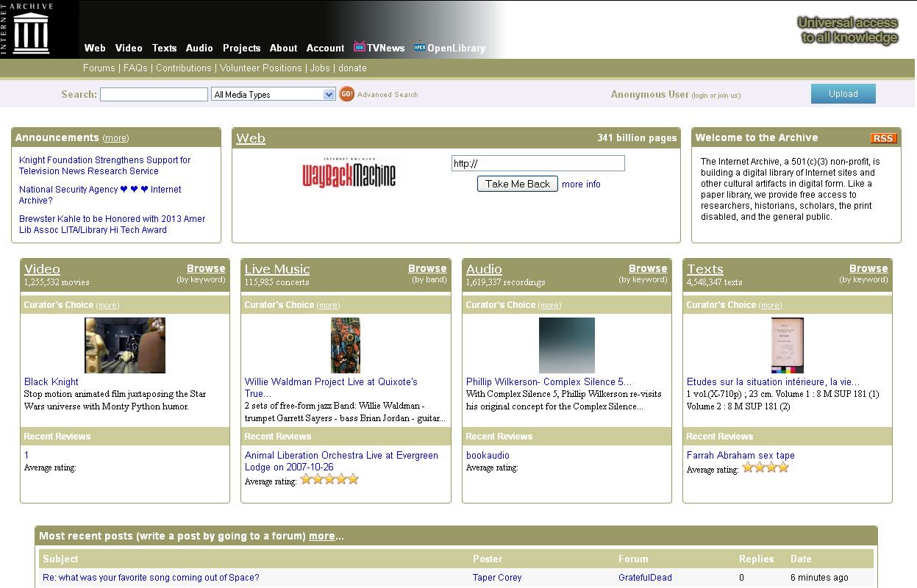917x588 pixels.
Task: Open the Account menu item
Action: (326, 48)
